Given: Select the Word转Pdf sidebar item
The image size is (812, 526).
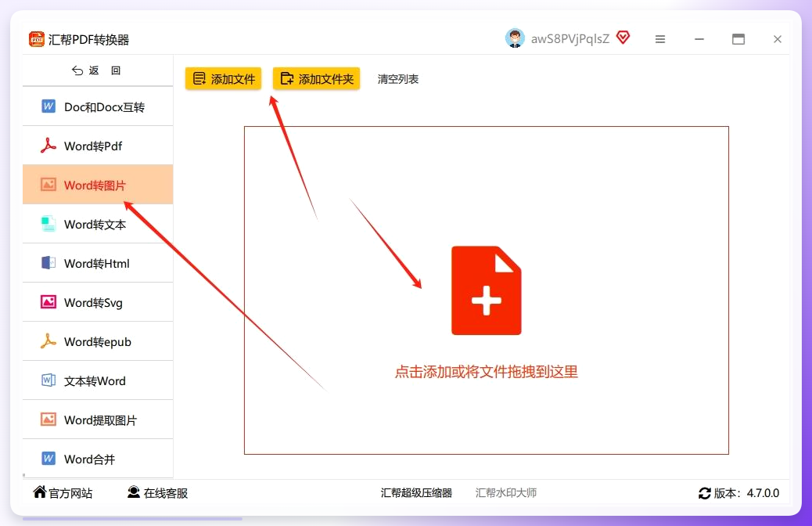Looking at the screenshot, I should tap(98, 146).
